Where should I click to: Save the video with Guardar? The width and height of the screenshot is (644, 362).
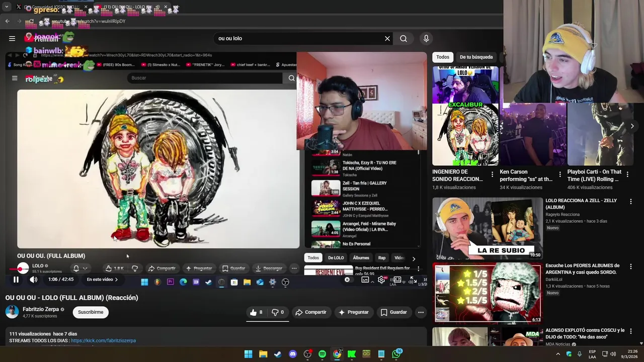(x=394, y=312)
